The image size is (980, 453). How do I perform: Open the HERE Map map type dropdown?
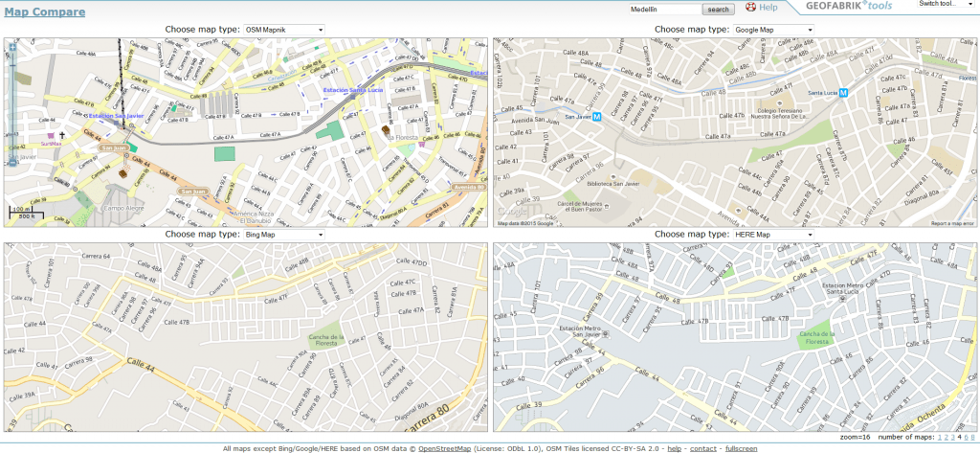coord(773,235)
